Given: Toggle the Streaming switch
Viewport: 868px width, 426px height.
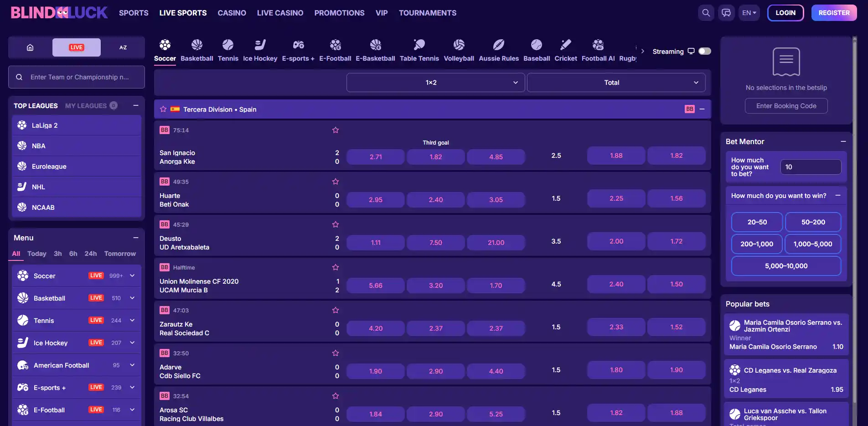Looking at the screenshot, I should coord(705,51).
